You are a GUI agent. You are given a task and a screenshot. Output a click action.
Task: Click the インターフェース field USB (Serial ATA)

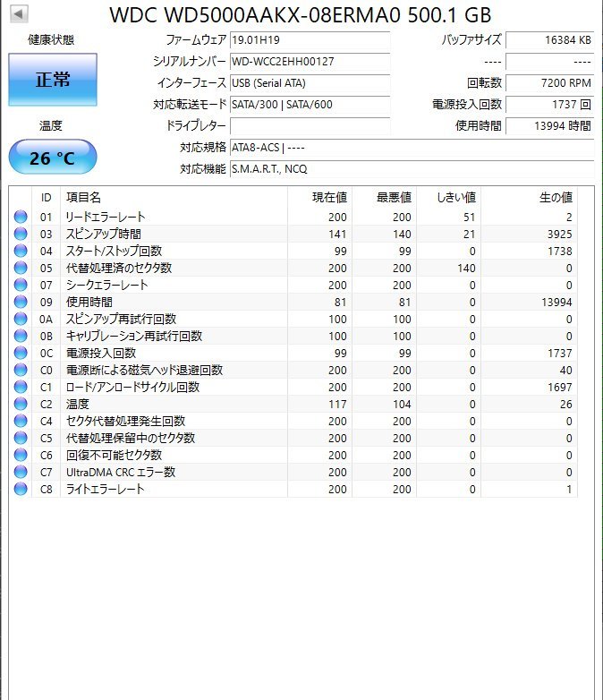point(310,82)
